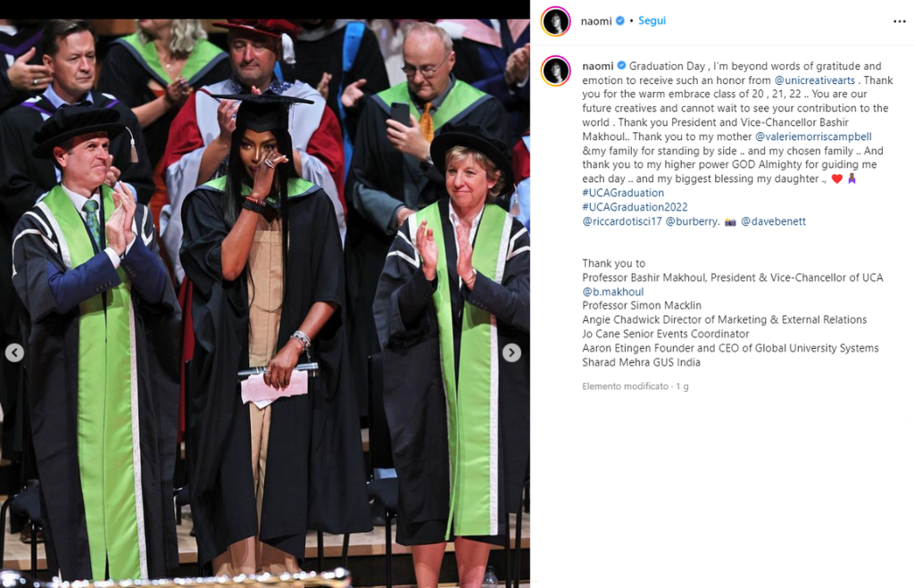Image resolution: width=914 pixels, height=588 pixels.
Task: Click the graduation ceremony photo
Action: (x=264, y=303)
